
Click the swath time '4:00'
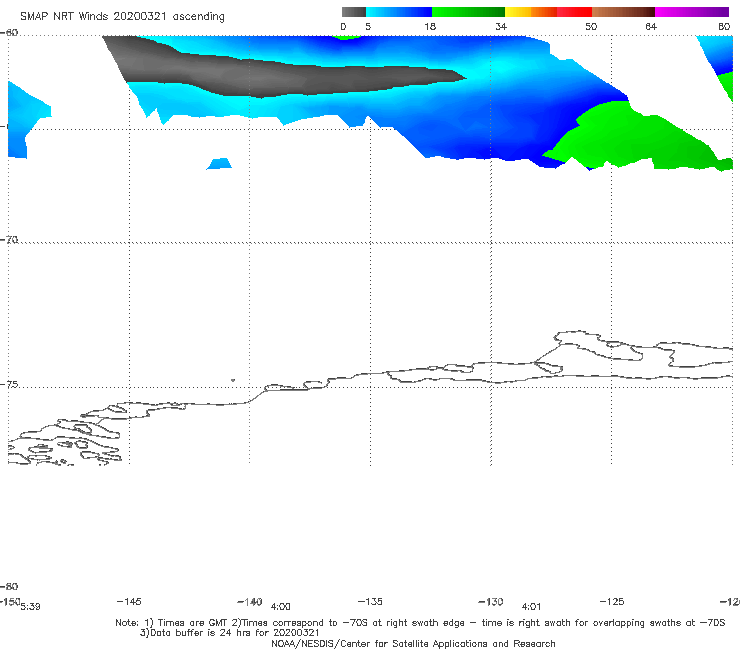click(280, 607)
